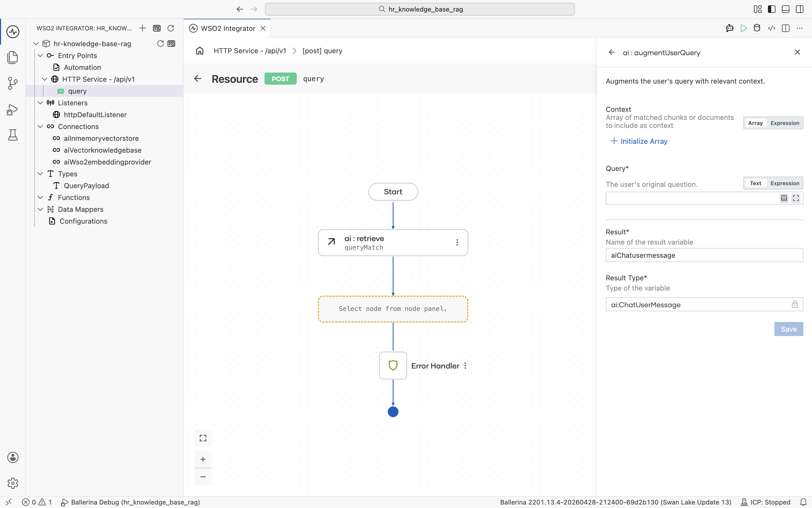
Task: Click the Debug bug icon in editor toolbar
Action: coord(757,28)
